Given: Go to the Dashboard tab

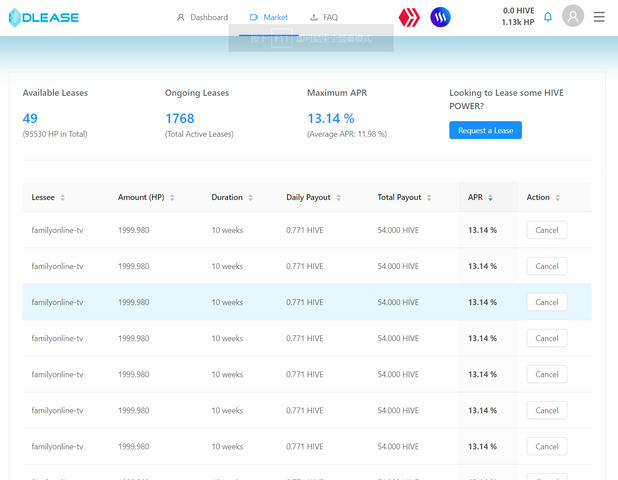Looking at the screenshot, I should pos(202,18).
